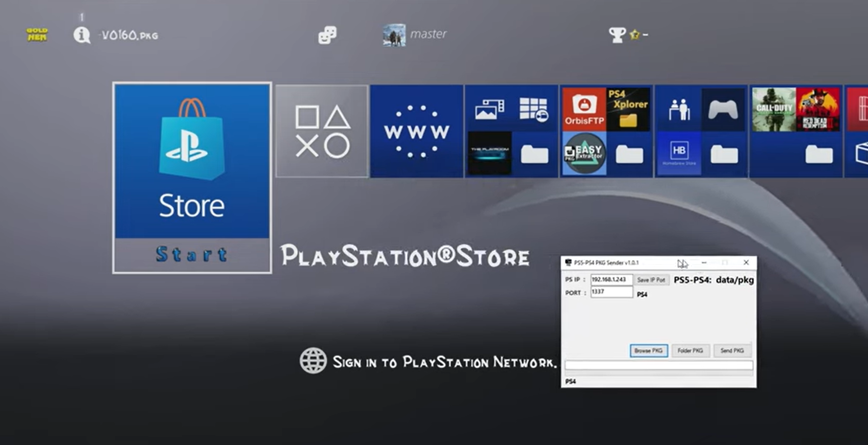The width and height of the screenshot is (868, 445).
Task: Launch the HB Homebrew Store app
Action: point(679,153)
